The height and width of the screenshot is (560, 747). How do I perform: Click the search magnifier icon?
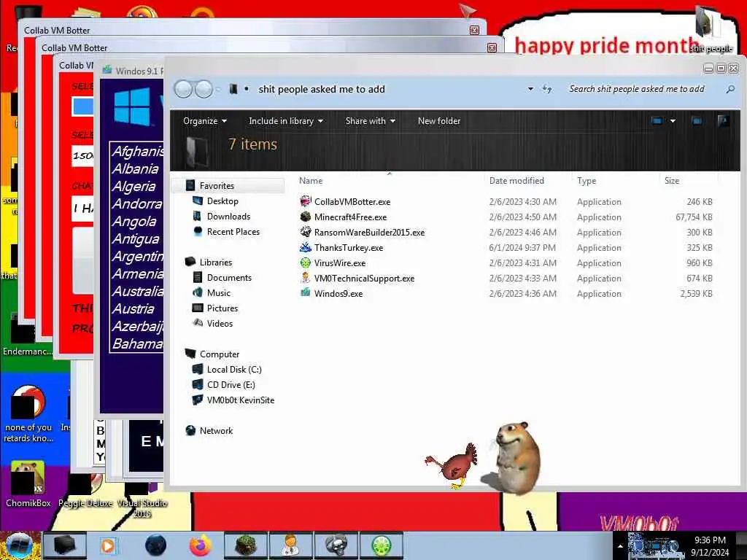[729, 89]
